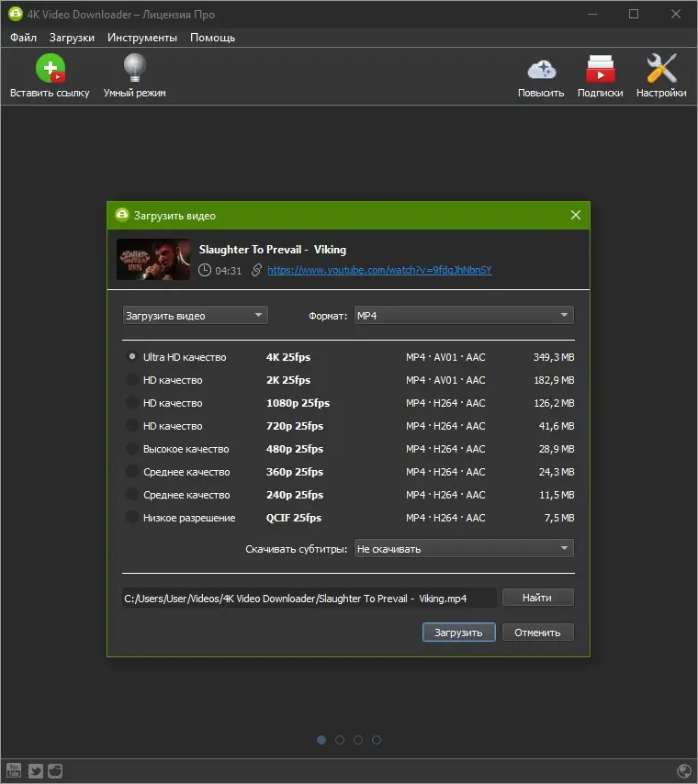The width and height of the screenshot is (698, 784).
Task: Open Скачивать субтитры dropdown
Action: (464, 548)
